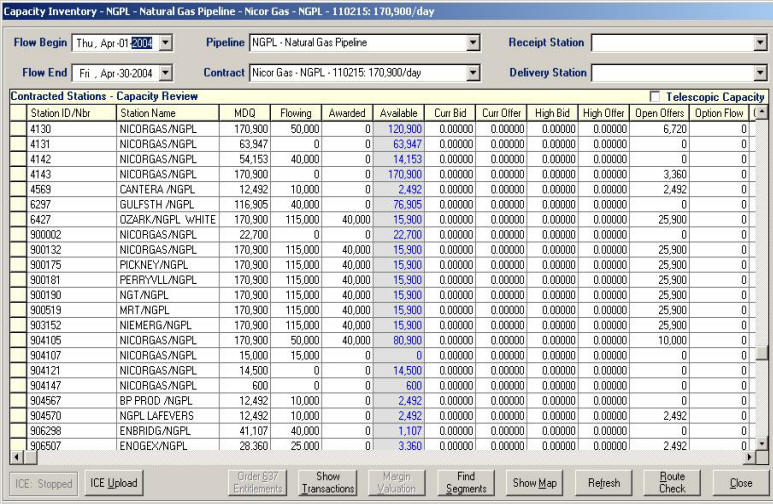
Task: Click the Show Map button
Action: click(x=534, y=483)
